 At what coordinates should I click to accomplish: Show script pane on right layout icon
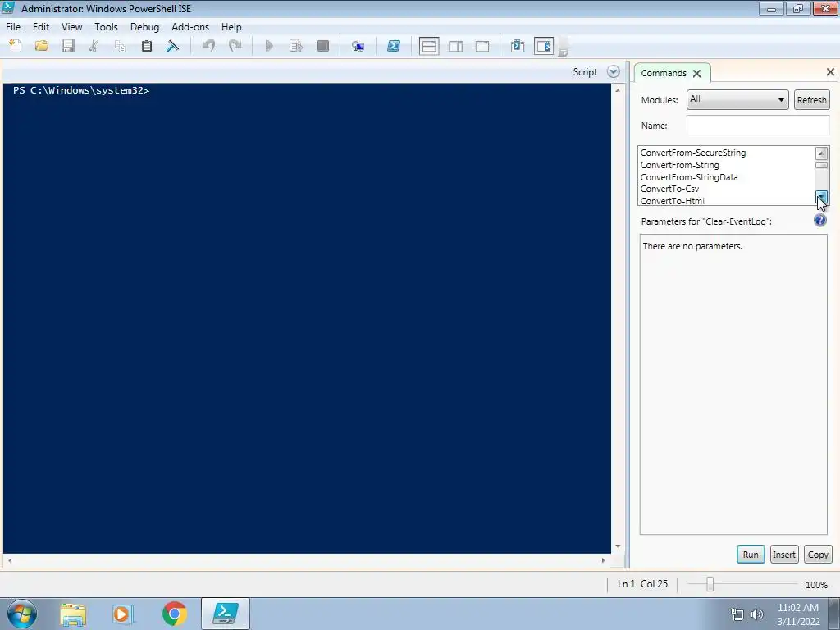pos(456,47)
